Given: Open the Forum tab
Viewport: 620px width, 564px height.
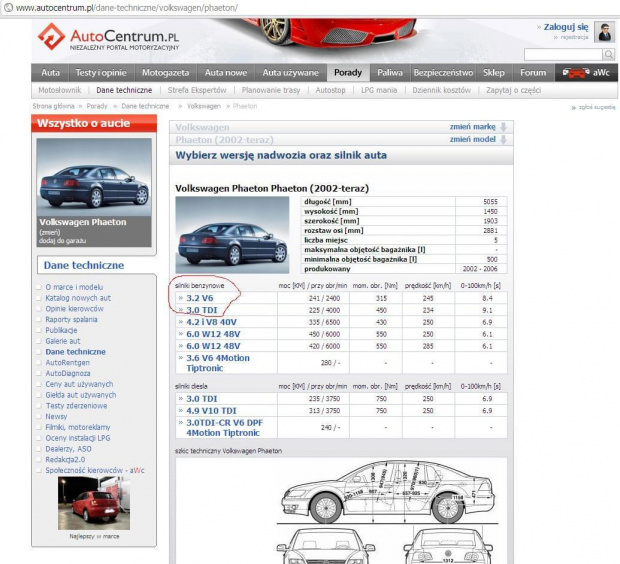Looking at the screenshot, I should click(533, 73).
